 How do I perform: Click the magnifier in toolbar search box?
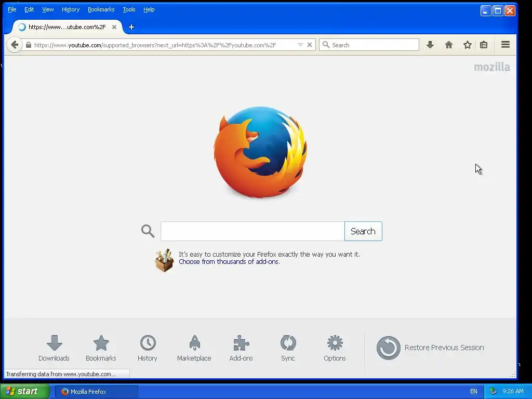pos(326,45)
